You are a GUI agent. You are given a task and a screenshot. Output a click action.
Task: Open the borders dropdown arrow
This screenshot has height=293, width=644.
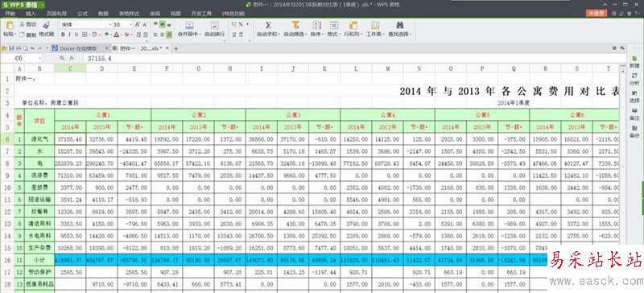[89, 35]
